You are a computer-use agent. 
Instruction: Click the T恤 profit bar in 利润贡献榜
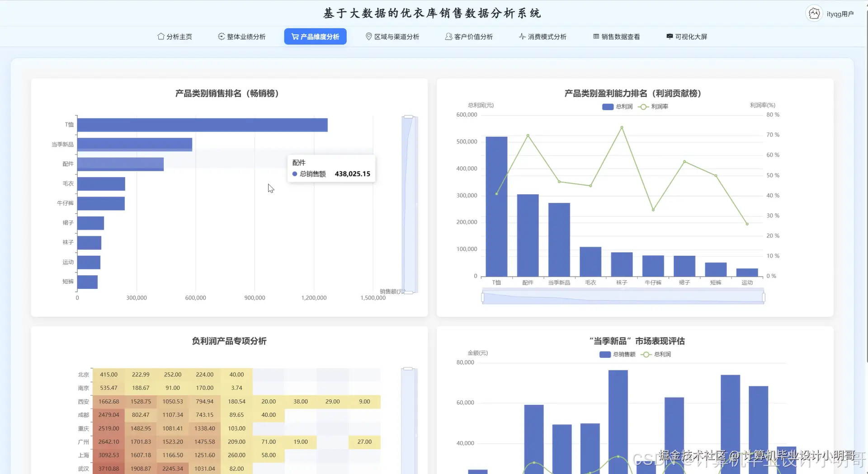pyautogui.click(x=496, y=206)
